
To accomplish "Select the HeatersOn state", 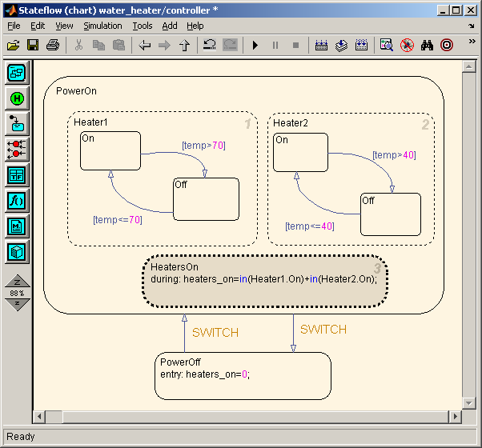I will point(265,281).
